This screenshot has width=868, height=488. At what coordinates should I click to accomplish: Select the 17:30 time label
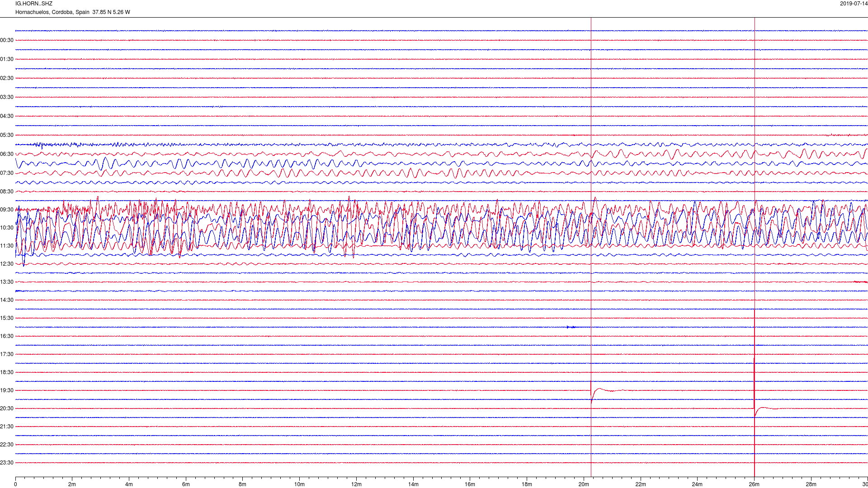[x=7, y=354]
